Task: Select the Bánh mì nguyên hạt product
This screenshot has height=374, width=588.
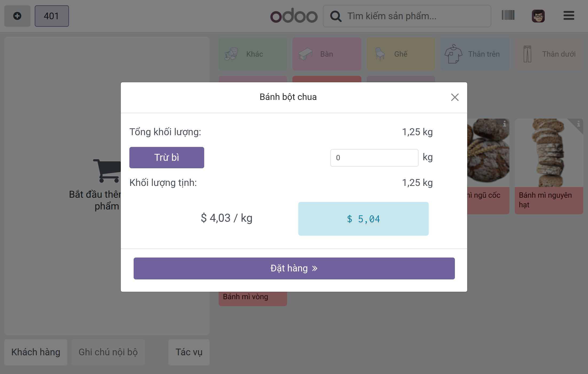Action: (549, 166)
